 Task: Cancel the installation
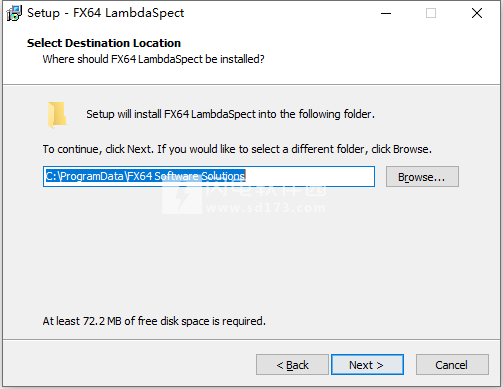(x=452, y=365)
